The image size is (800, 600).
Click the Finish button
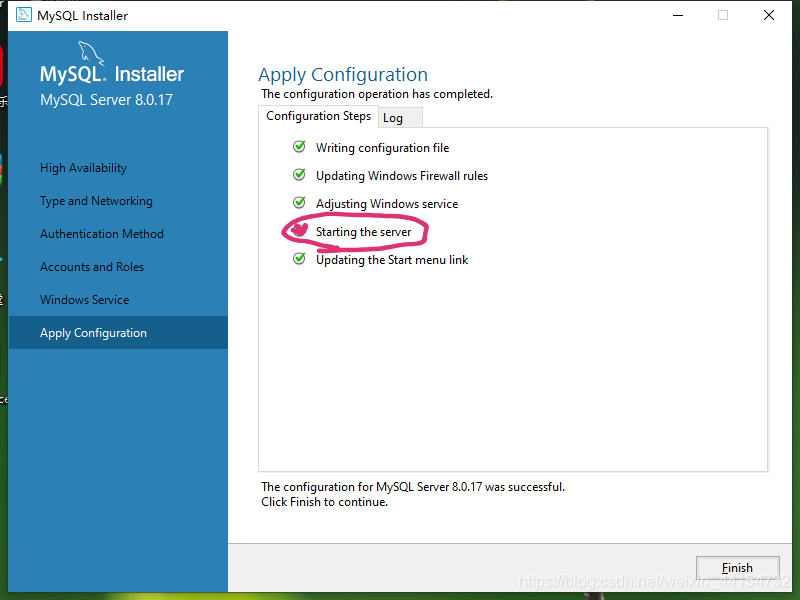pyautogui.click(x=737, y=568)
